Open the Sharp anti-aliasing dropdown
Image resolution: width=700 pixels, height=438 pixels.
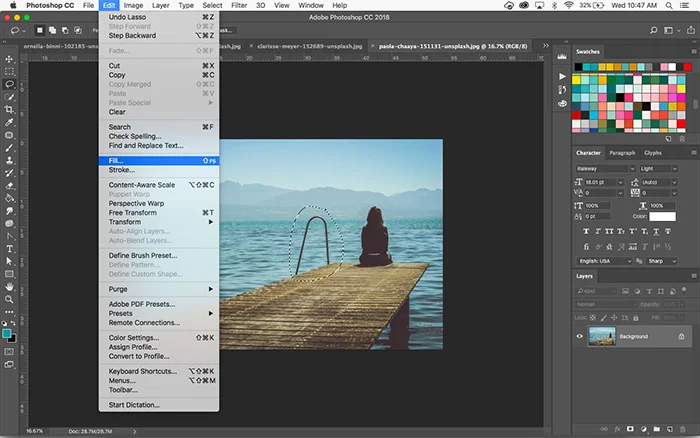(x=662, y=261)
